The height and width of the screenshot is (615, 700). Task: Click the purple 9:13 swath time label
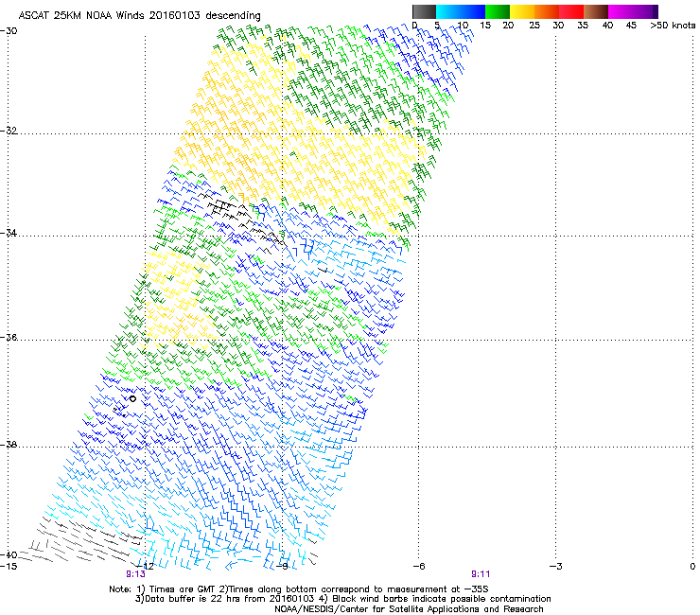click(x=135, y=574)
